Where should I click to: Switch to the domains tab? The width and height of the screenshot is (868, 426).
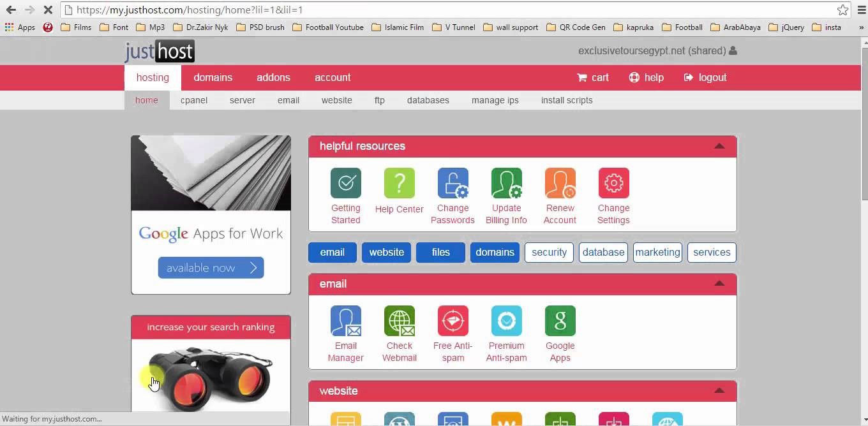point(213,78)
